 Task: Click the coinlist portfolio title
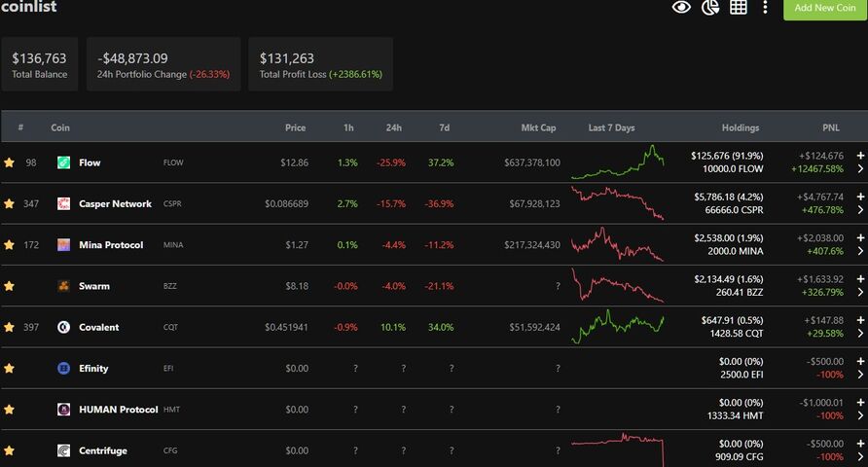tap(29, 7)
